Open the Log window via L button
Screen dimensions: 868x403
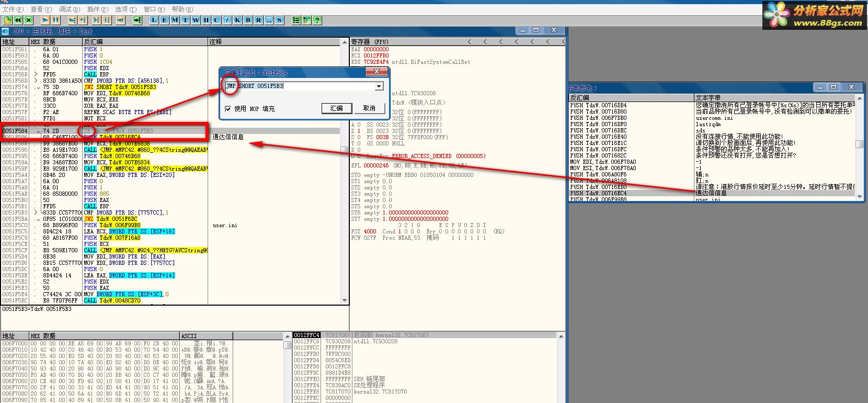(154, 20)
